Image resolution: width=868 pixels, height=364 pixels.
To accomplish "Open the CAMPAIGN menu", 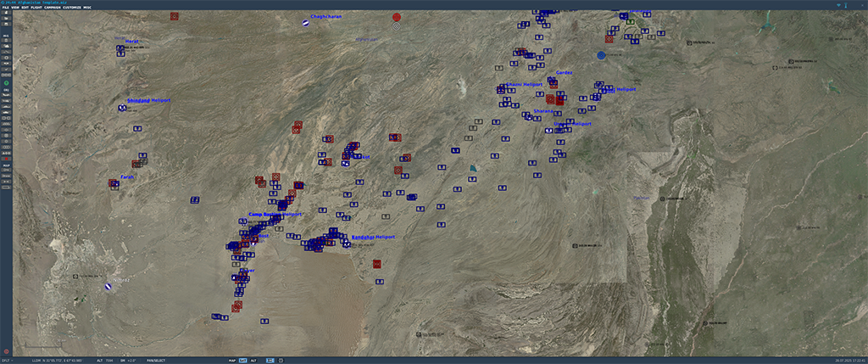I will [53, 7].
